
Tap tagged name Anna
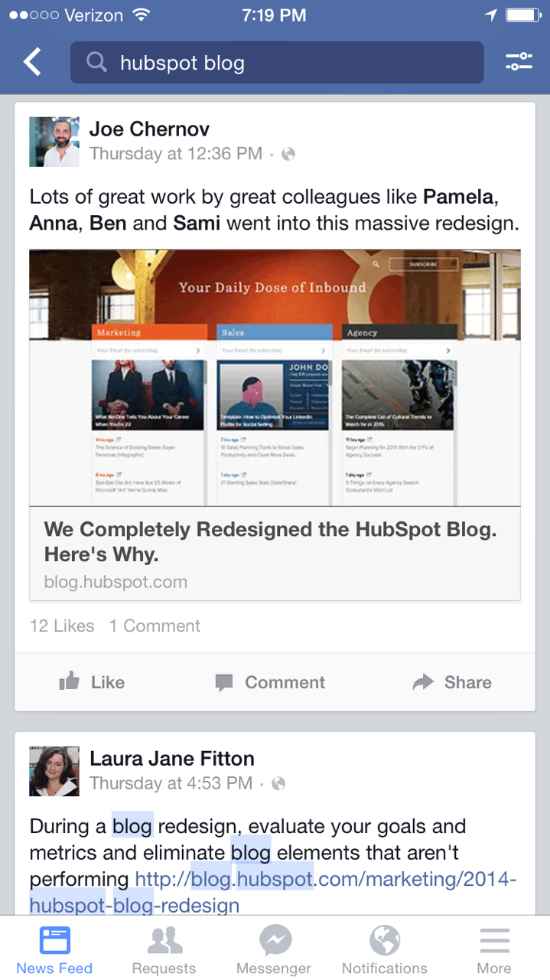tap(55, 224)
